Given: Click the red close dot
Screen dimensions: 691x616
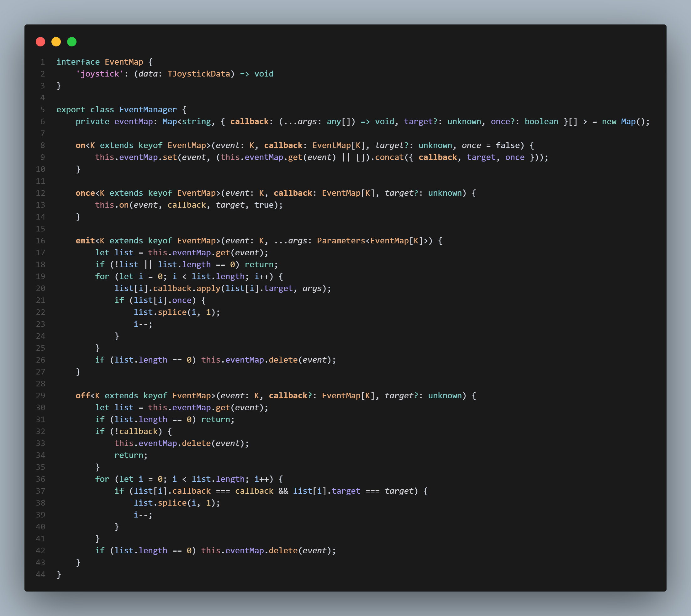Looking at the screenshot, I should (x=41, y=42).
